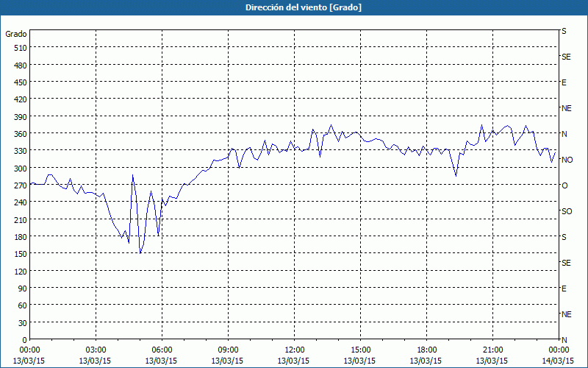Click the 15:00 time axis label
Screen dimensions: 588x368
(x=360, y=350)
